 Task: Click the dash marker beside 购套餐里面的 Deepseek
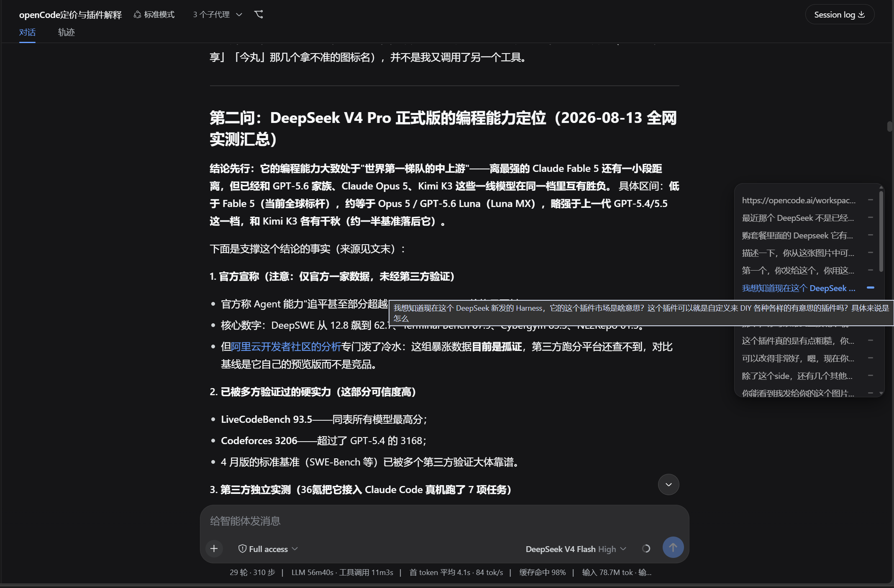[871, 235]
